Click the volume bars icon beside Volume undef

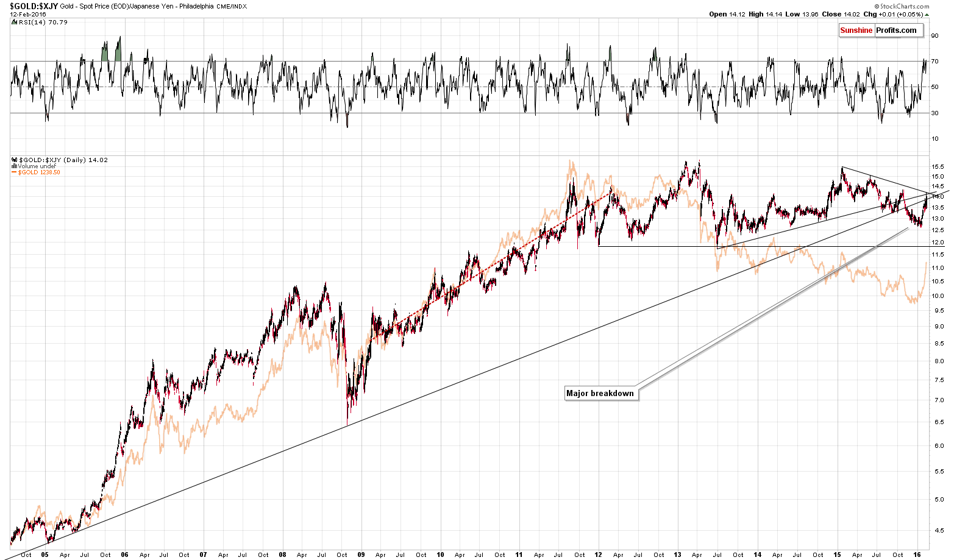[15, 166]
